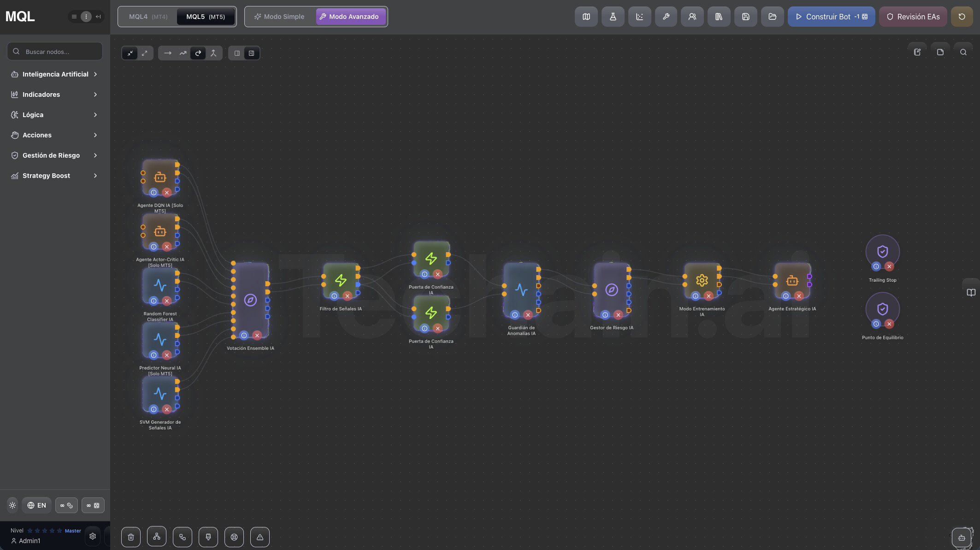980x550 pixels.
Task: Click the trash delete icon at bottom
Action: pyautogui.click(x=131, y=537)
